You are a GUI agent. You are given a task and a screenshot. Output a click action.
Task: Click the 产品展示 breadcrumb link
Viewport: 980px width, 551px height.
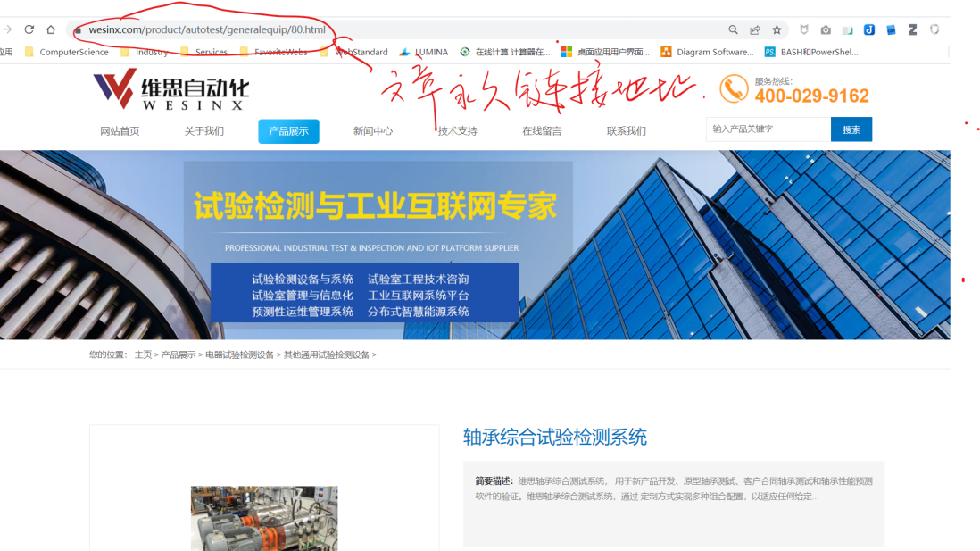coord(179,355)
